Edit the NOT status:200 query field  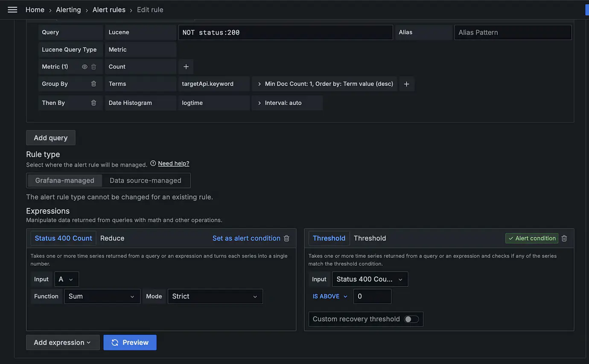coord(286,32)
